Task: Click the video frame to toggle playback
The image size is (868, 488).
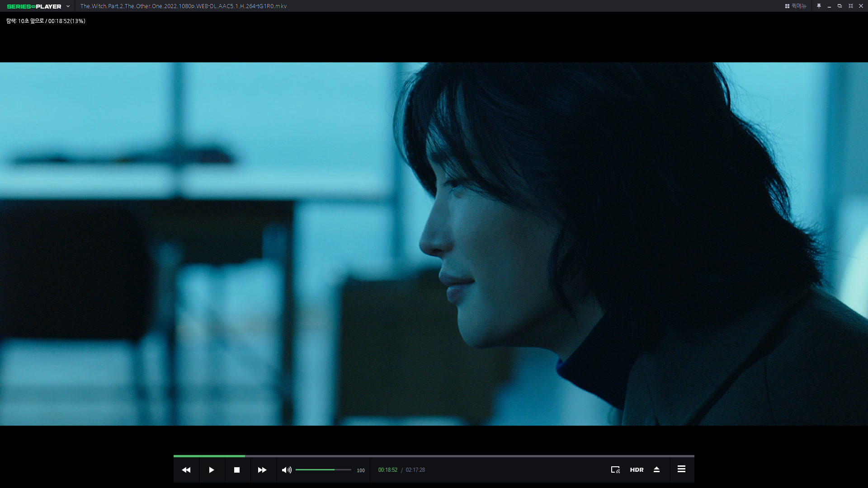Action: pos(434,244)
